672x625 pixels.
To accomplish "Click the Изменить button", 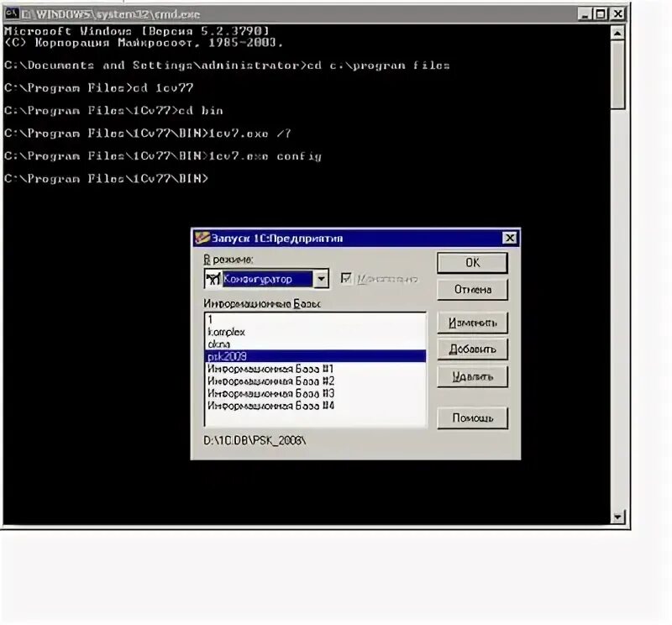I will click(472, 323).
